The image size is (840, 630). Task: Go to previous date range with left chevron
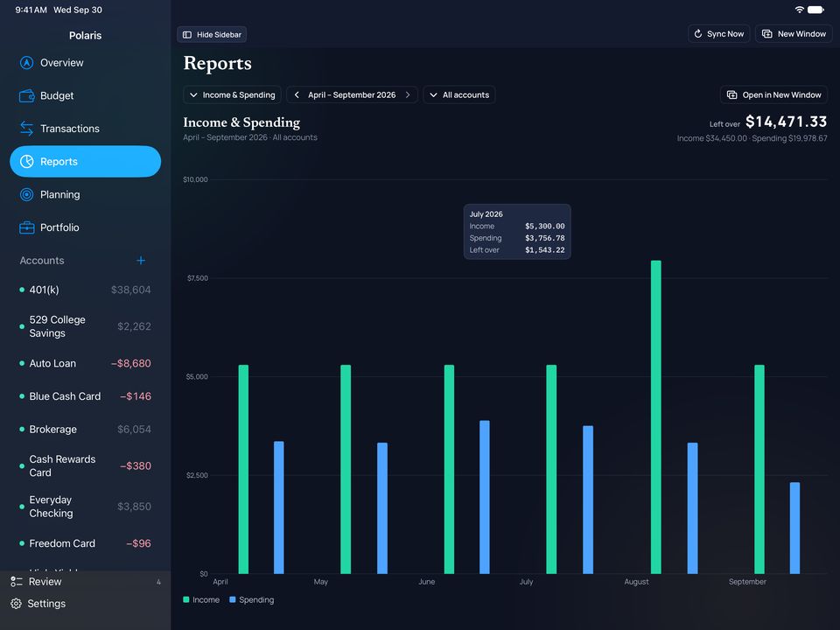(x=297, y=94)
